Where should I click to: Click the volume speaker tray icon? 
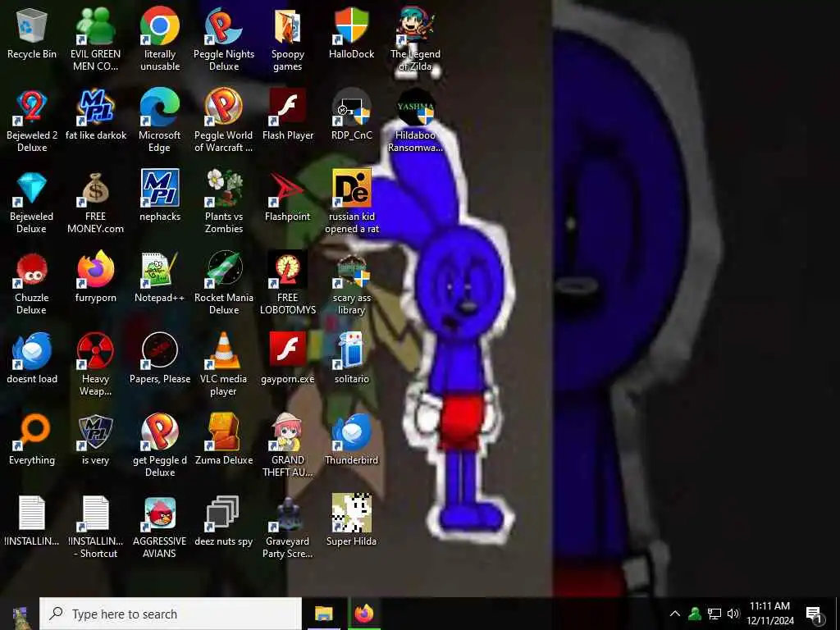point(733,614)
